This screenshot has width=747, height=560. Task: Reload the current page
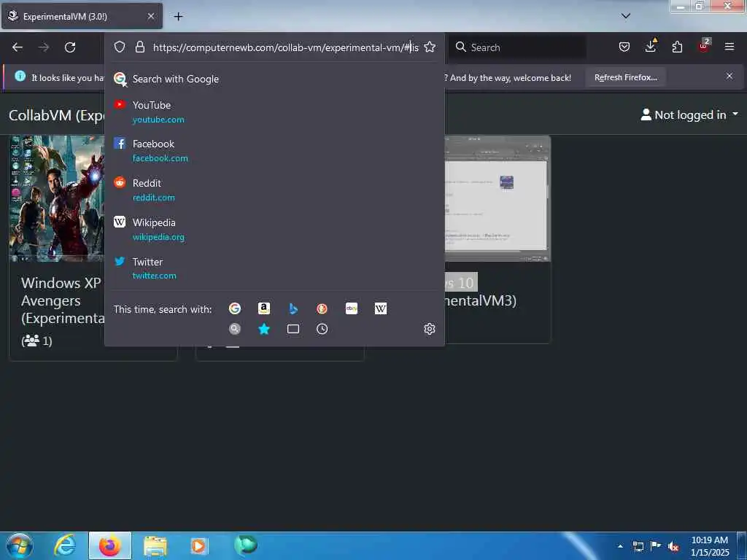click(70, 47)
